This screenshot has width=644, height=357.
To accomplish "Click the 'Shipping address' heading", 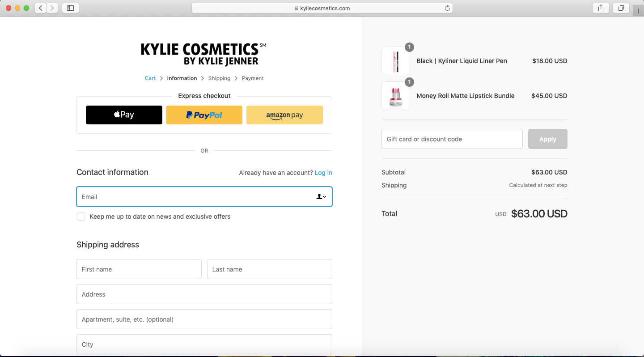I will click(x=108, y=245).
